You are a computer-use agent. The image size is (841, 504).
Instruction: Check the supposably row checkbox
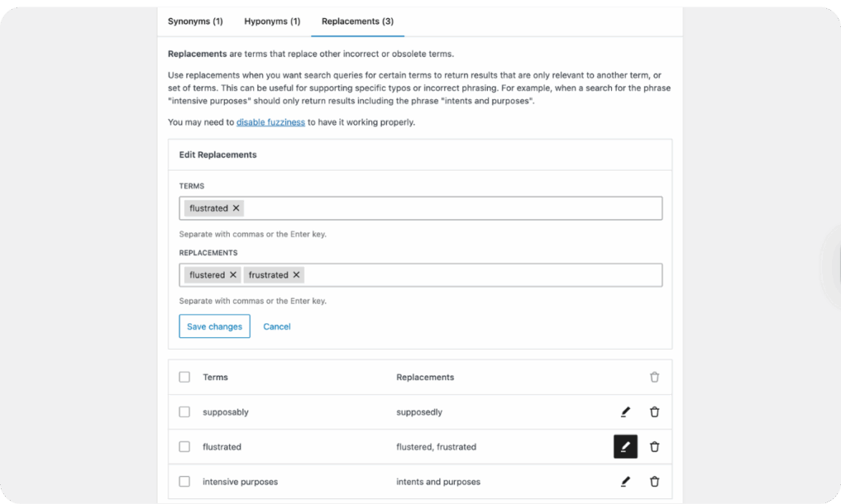tap(184, 411)
